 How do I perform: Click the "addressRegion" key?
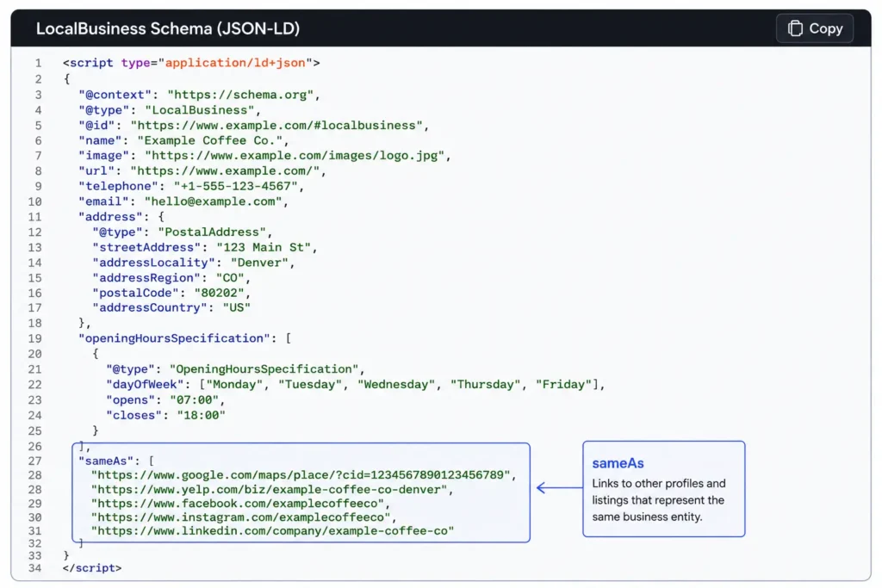[146, 278]
